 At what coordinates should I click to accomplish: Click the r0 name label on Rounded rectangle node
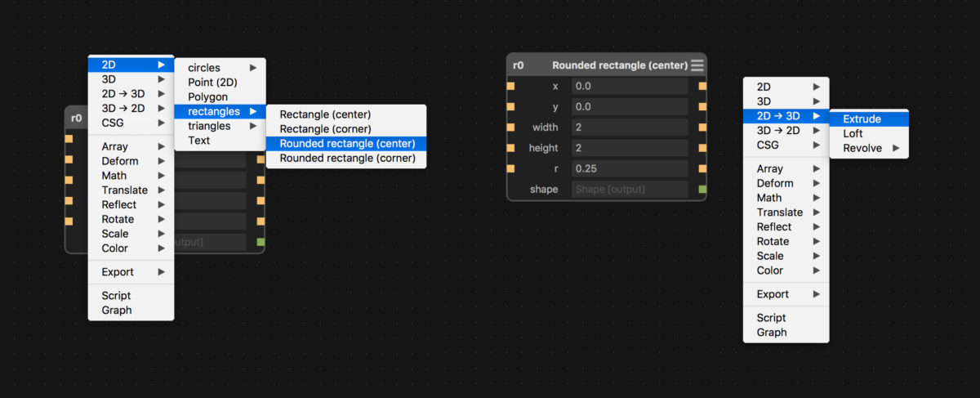point(519,65)
